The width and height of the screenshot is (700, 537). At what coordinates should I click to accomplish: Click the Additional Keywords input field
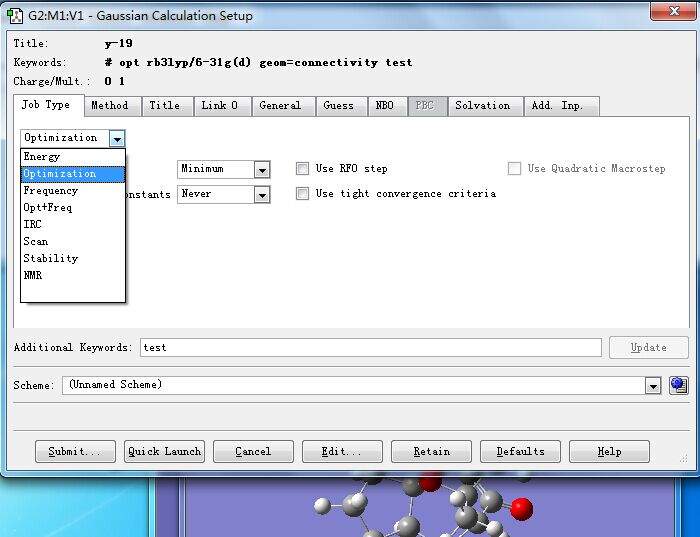[x=371, y=347]
